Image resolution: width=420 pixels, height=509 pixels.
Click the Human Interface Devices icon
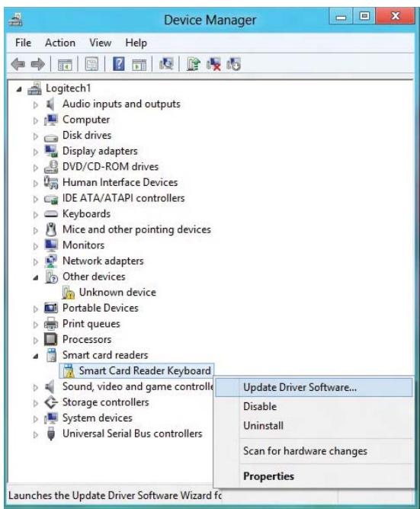click(x=51, y=182)
